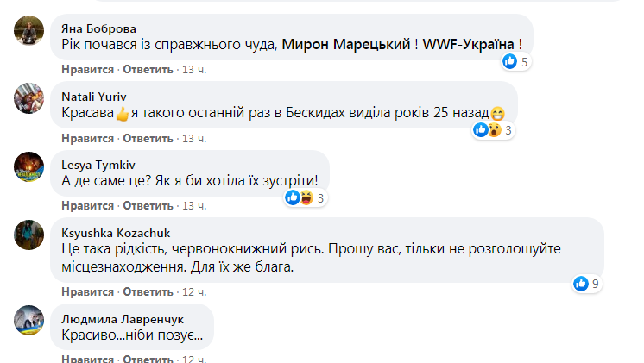Image resolution: width=644 pixels, height=363 pixels.
Task: Open Natali Yuriv's profile avatar
Action: point(28,99)
